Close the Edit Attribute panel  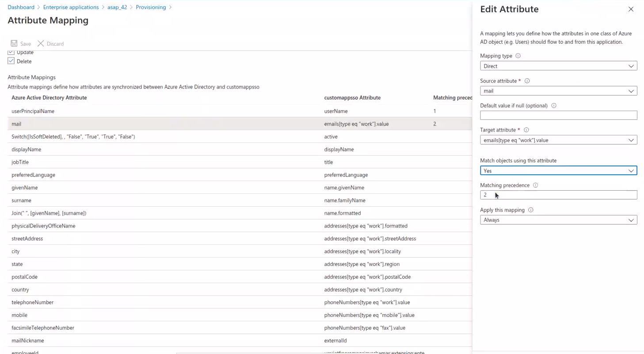coord(631,9)
